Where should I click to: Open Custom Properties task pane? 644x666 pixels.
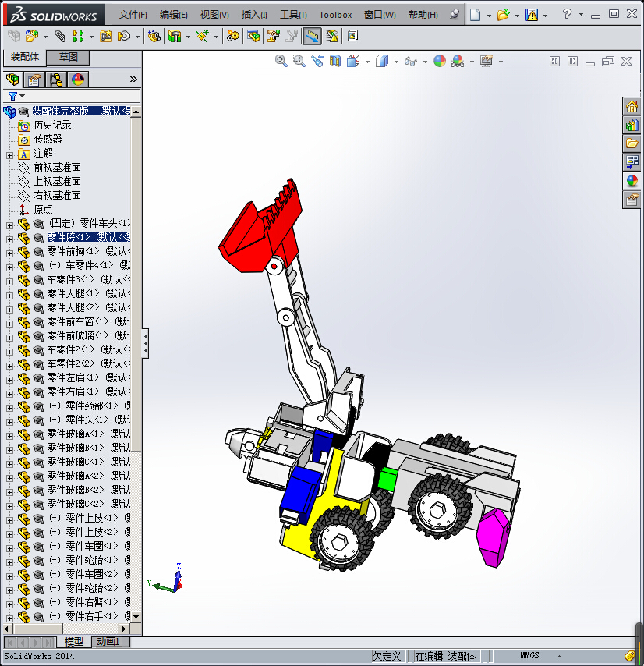tap(632, 200)
